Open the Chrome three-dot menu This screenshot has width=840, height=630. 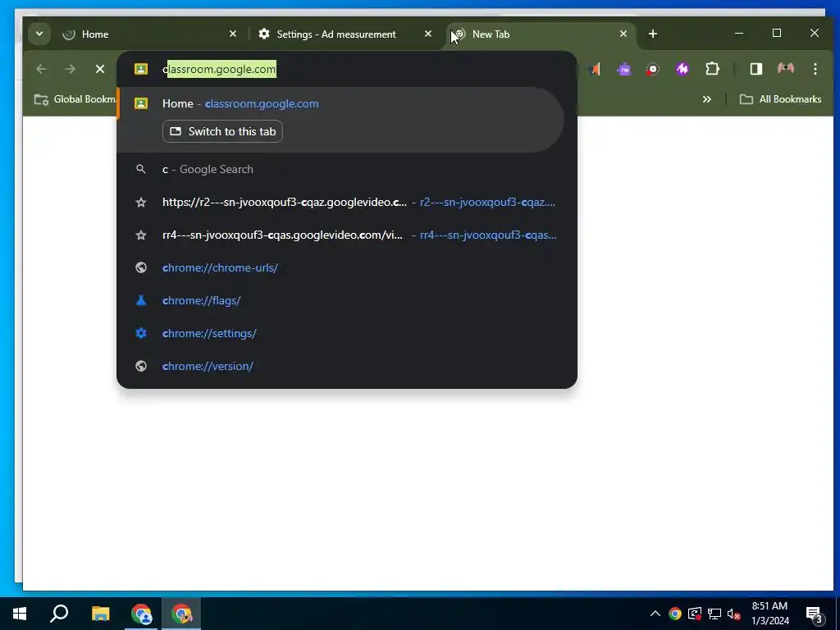pyautogui.click(x=815, y=69)
